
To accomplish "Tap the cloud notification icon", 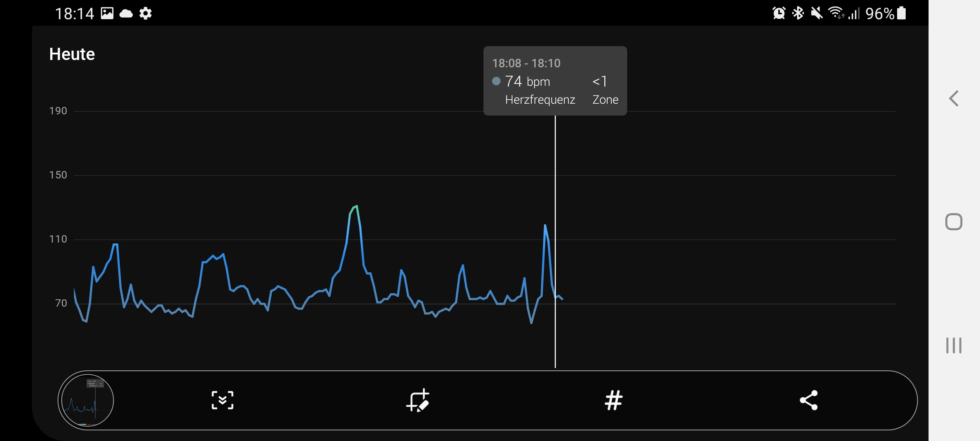I will [126, 13].
